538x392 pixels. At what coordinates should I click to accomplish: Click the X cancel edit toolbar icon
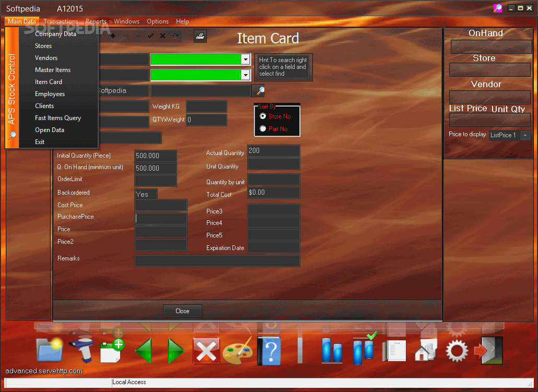[x=162, y=35]
